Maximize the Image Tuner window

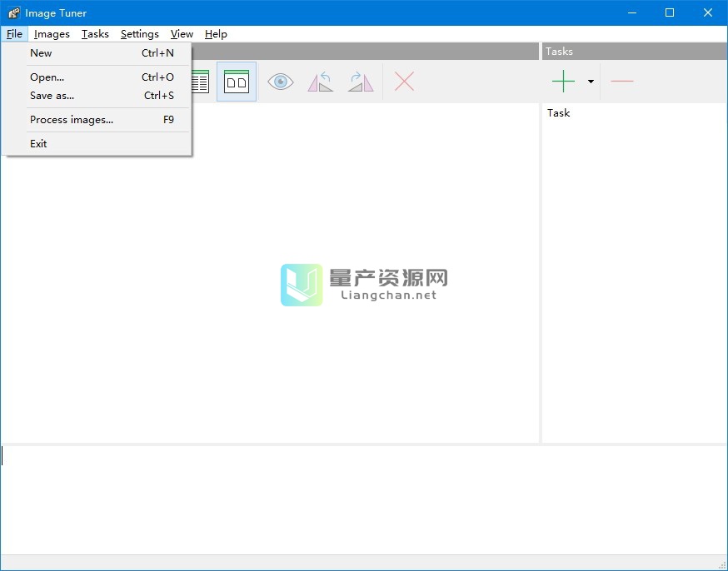pos(670,13)
